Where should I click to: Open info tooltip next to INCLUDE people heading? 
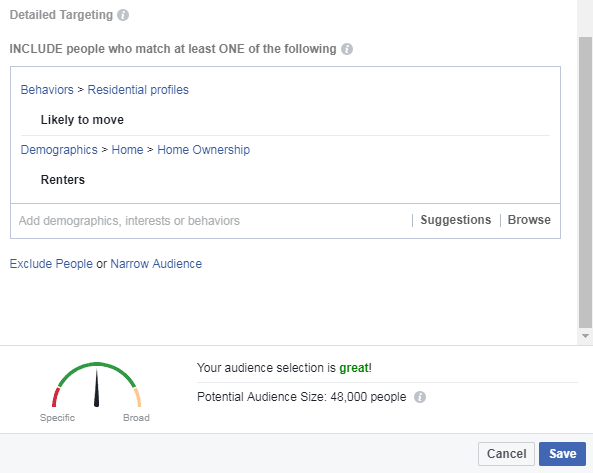pos(347,49)
